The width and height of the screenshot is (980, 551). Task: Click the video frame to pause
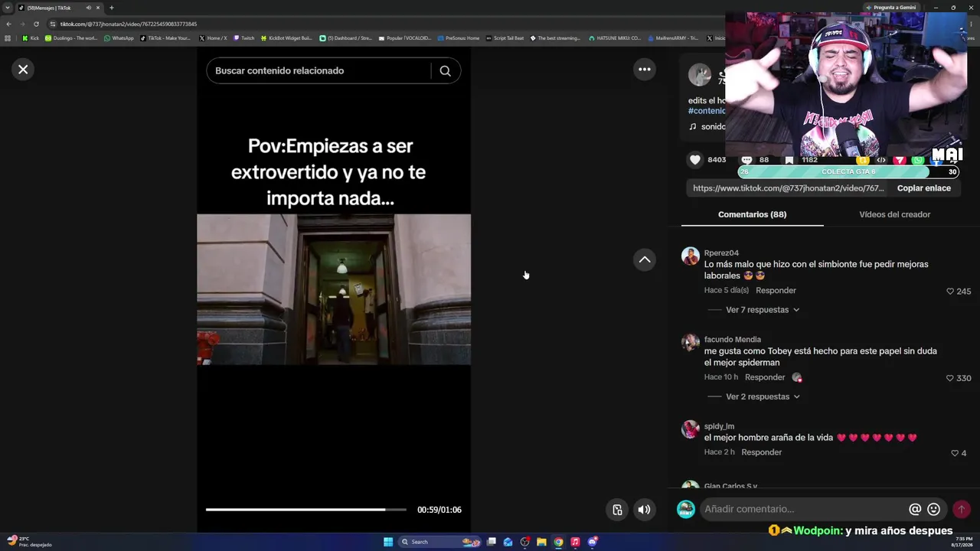point(334,289)
